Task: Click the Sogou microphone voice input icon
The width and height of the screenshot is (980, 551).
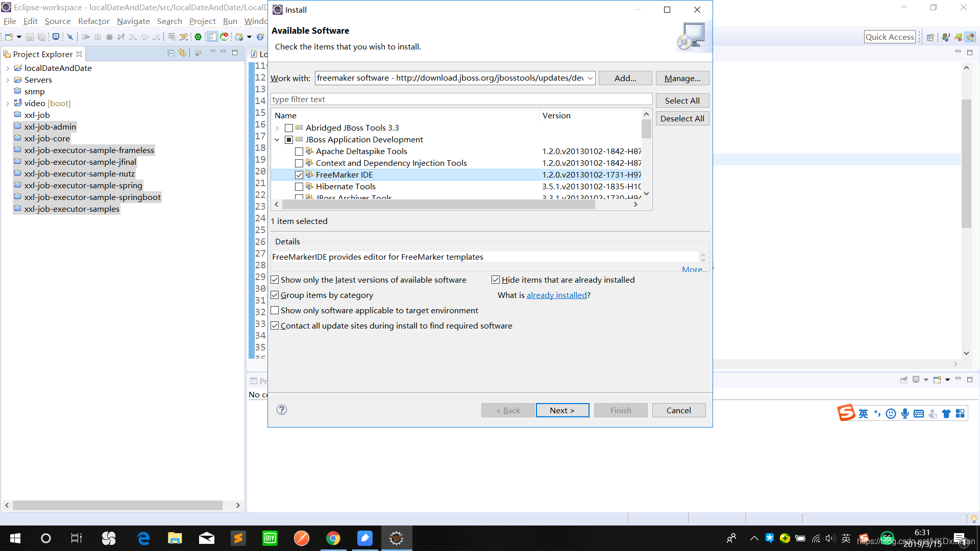Action: coord(905,414)
